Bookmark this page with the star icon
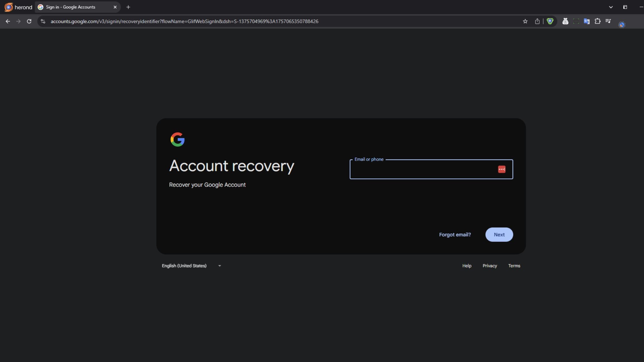Image resolution: width=644 pixels, height=362 pixels. [525, 21]
